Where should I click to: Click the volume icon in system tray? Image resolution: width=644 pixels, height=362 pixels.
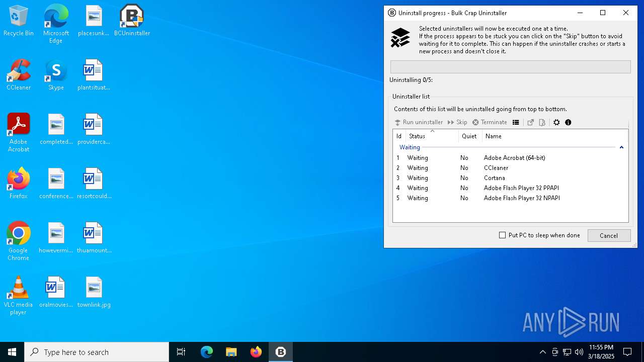click(x=579, y=352)
